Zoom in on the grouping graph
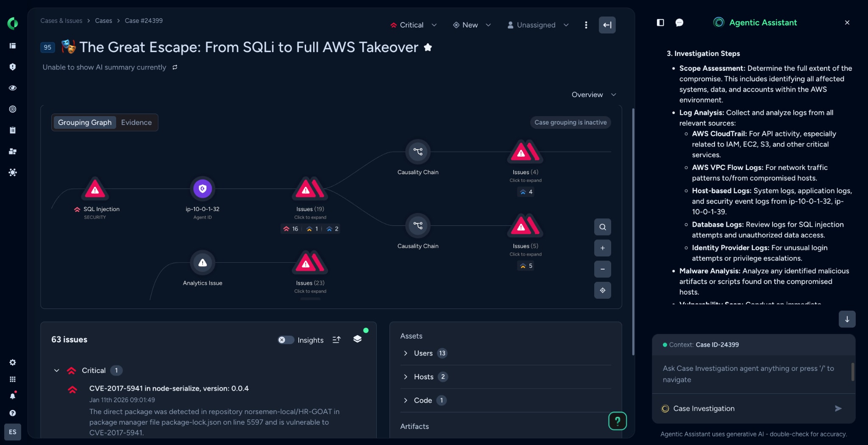 (602, 248)
